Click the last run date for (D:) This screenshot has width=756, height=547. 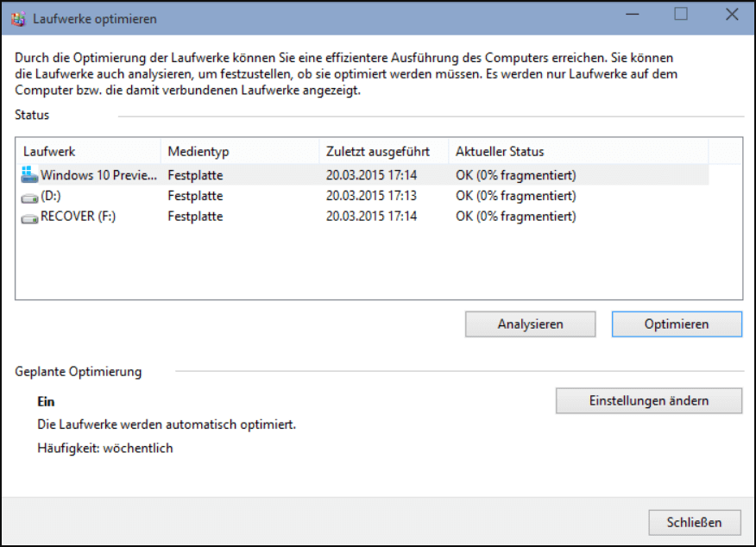(371, 196)
